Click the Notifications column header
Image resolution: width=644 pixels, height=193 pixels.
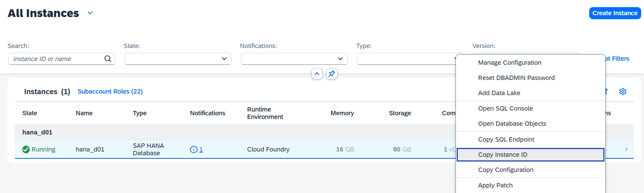click(x=208, y=113)
